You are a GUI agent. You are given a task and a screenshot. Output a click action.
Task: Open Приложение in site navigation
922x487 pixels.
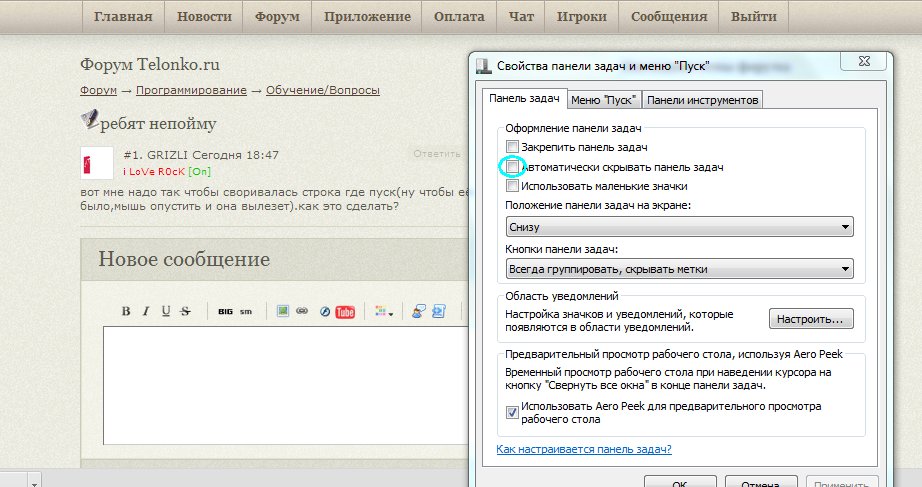[x=367, y=16]
